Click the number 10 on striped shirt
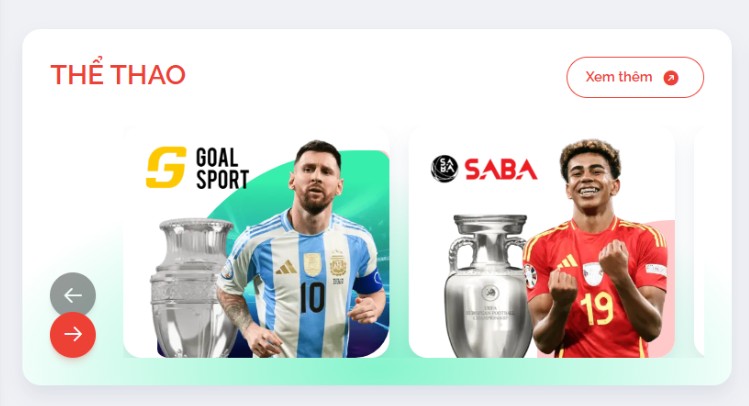 (x=312, y=298)
